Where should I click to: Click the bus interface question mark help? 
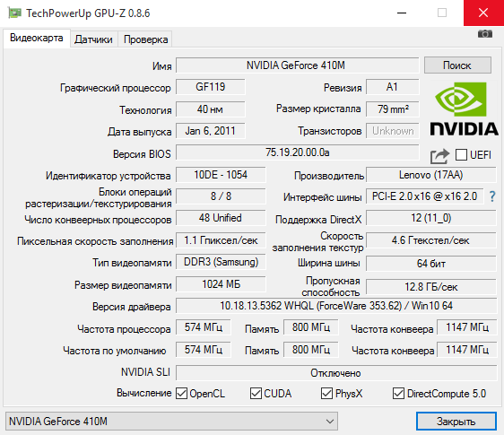click(492, 196)
